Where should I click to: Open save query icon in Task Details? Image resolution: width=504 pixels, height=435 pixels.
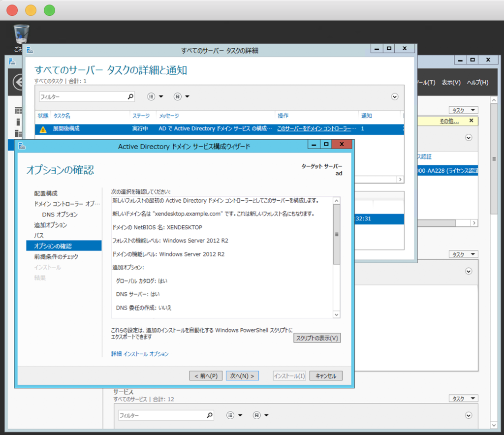coord(177,96)
